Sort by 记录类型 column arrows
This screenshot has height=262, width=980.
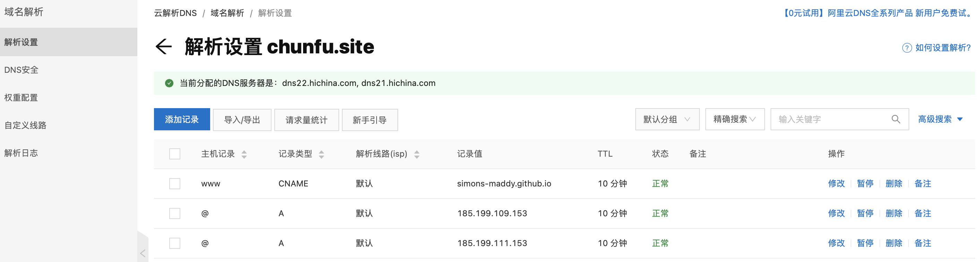[x=321, y=154]
